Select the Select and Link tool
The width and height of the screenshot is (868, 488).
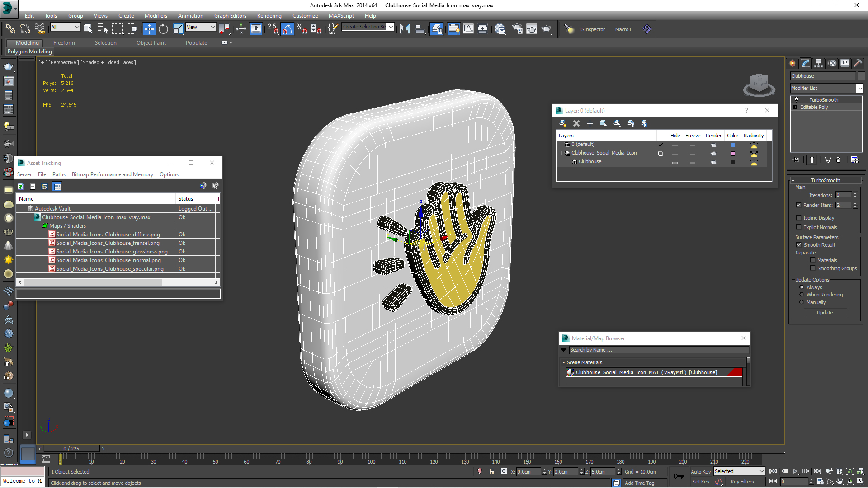pyautogui.click(x=10, y=29)
